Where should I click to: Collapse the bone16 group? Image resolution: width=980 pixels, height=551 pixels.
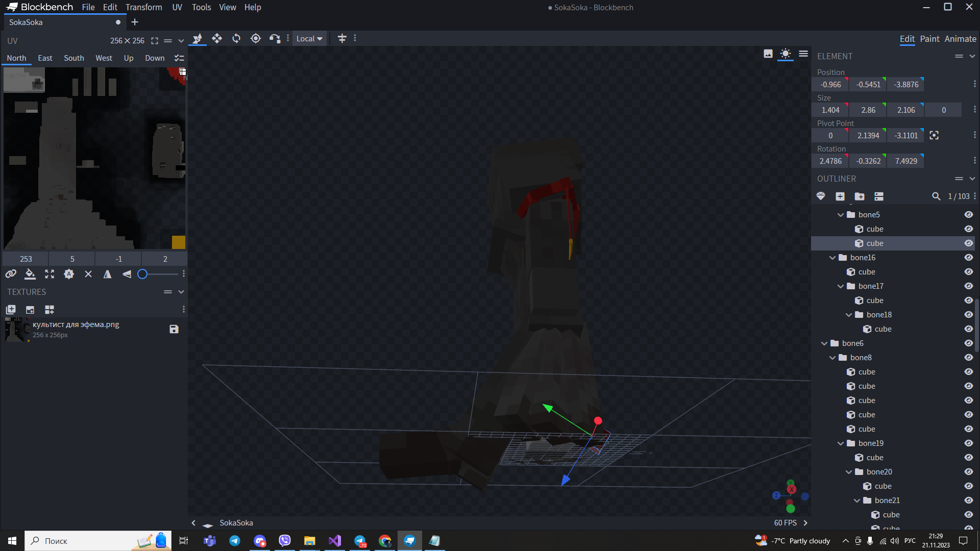[x=832, y=258]
